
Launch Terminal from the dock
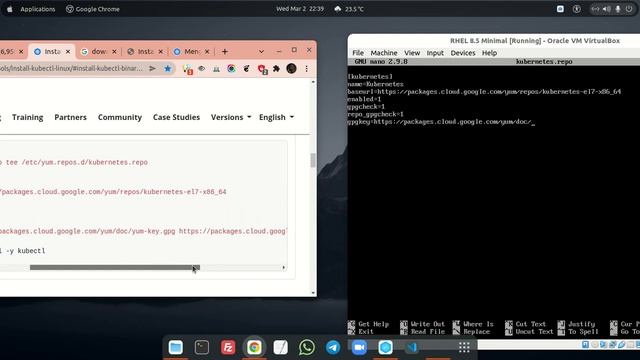pos(202,347)
